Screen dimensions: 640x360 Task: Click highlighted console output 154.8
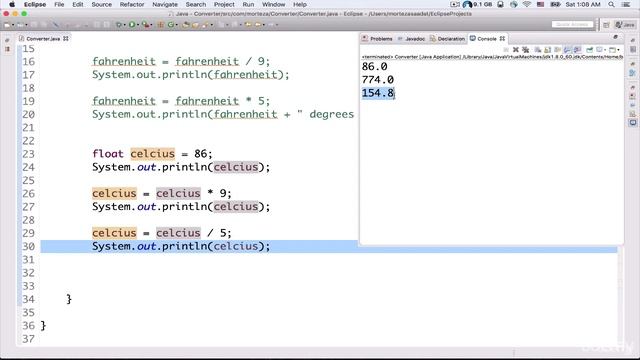pos(378,93)
